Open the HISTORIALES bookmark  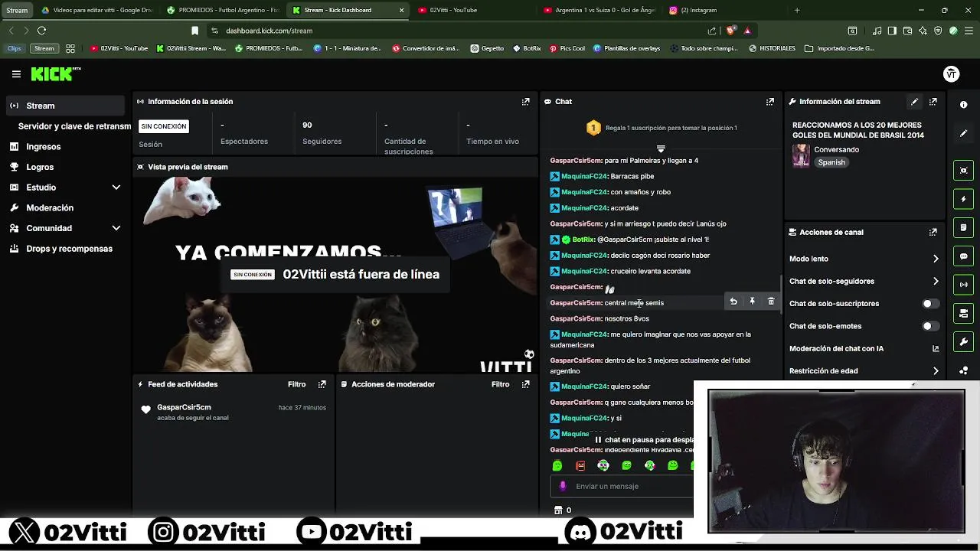pyautogui.click(x=772, y=48)
